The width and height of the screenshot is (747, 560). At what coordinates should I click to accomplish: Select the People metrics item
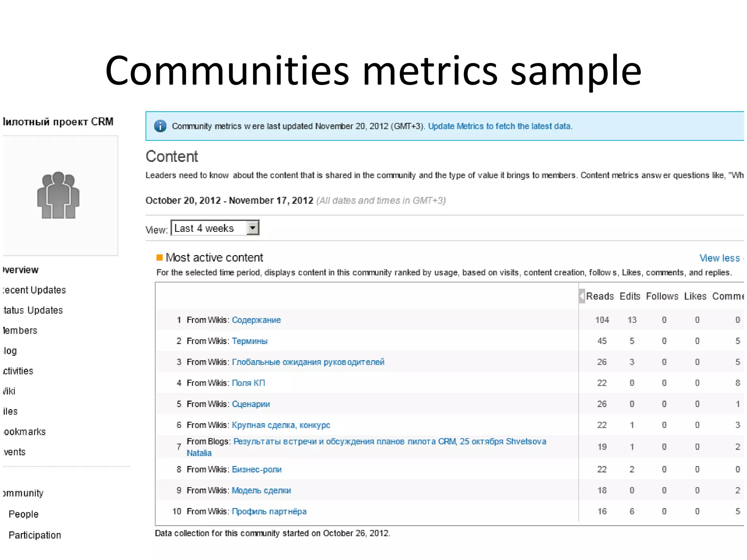coord(23,514)
